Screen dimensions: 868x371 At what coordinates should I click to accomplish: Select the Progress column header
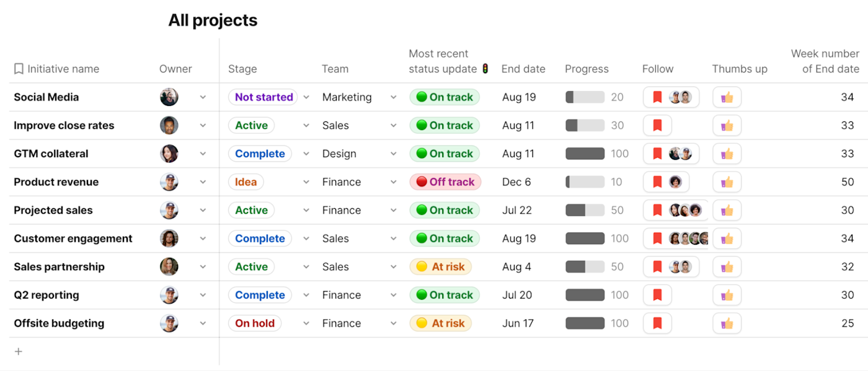(x=587, y=69)
